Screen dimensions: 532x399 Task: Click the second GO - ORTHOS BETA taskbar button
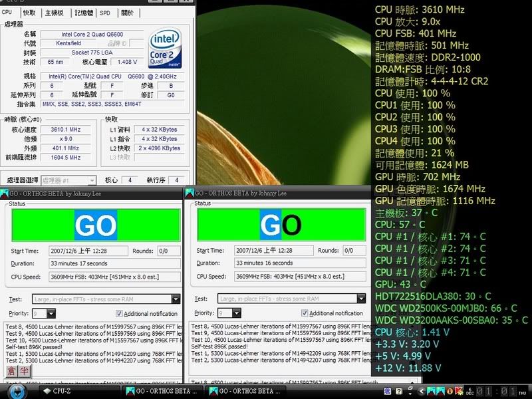pos(245,391)
